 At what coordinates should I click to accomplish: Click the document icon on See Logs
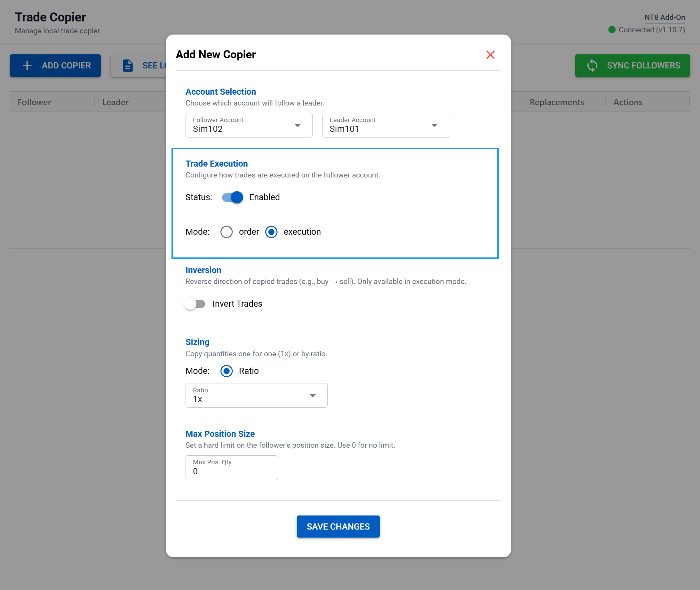pyautogui.click(x=127, y=66)
